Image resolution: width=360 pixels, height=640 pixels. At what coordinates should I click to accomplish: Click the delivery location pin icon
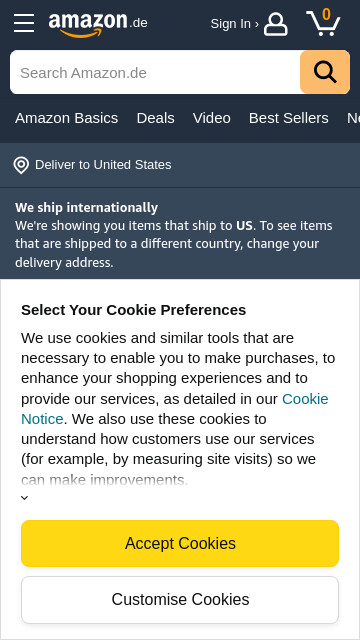(21, 165)
